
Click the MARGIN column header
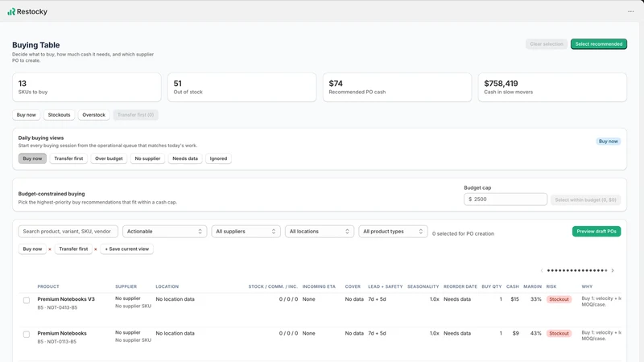coord(532,286)
